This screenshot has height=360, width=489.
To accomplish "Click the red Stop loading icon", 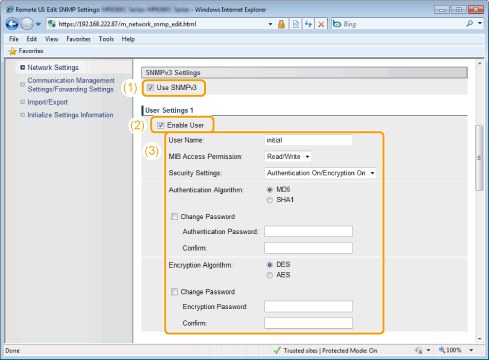I will pyautogui.click(x=321, y=24).
